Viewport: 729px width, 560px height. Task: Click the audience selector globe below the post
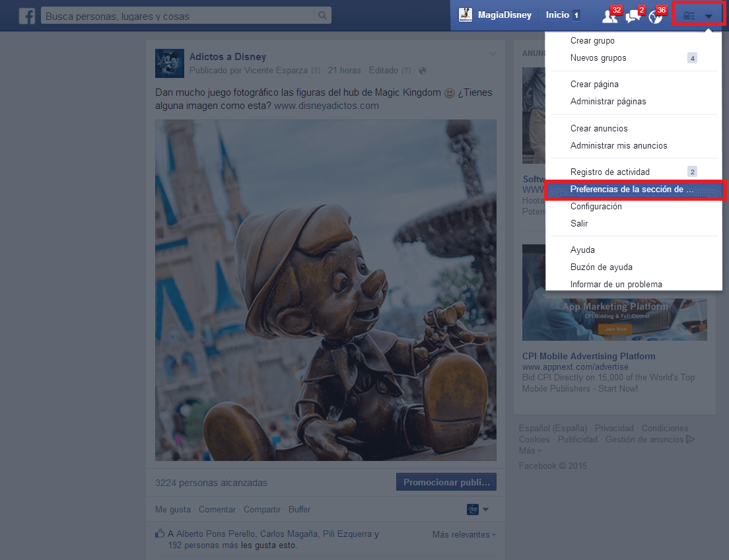coord(471,509)
